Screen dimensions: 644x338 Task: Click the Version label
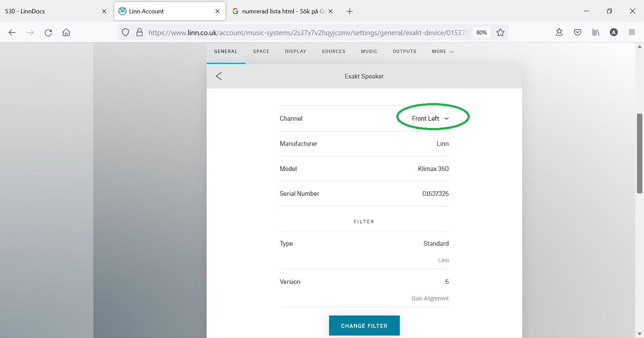point(290,282)
